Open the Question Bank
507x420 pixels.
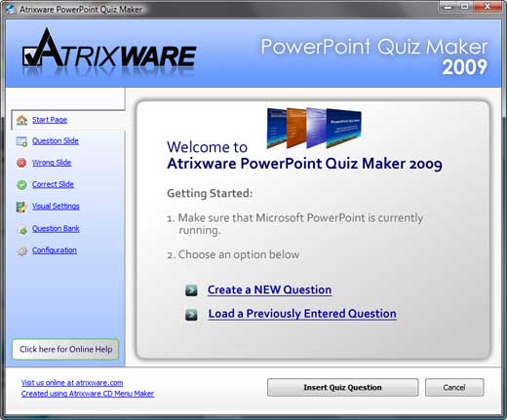pyautogui.click(x=56, y=229)
